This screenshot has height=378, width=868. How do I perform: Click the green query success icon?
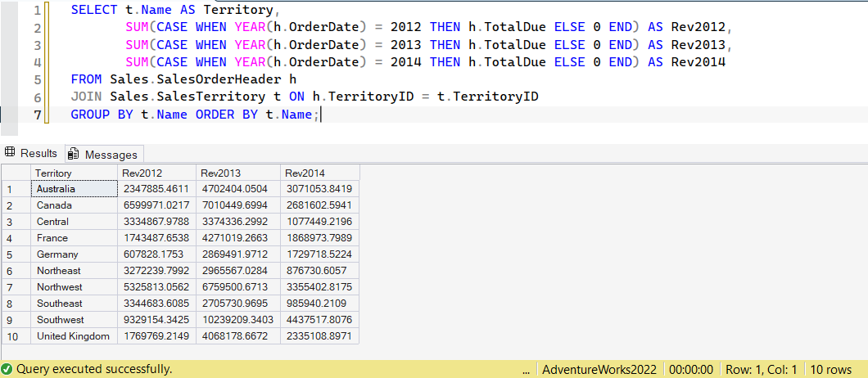point(7,369)
